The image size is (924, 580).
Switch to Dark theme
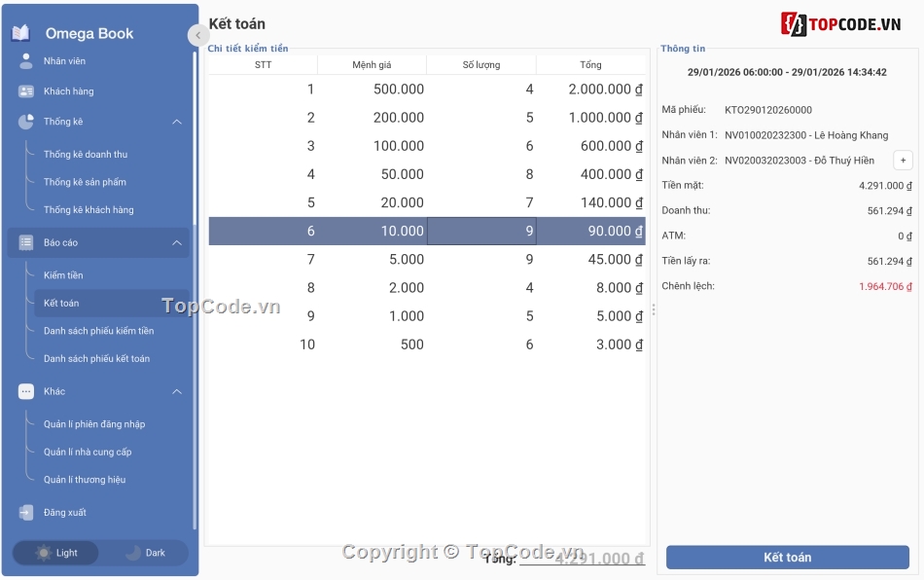point(144,553)
